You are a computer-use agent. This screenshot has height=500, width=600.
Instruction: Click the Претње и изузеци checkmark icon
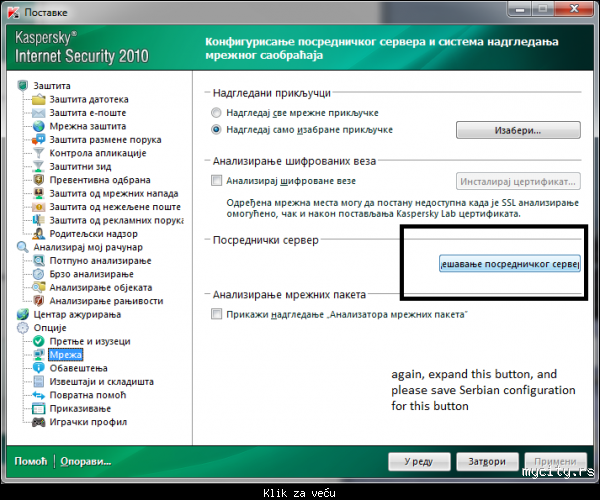point(39,341)
